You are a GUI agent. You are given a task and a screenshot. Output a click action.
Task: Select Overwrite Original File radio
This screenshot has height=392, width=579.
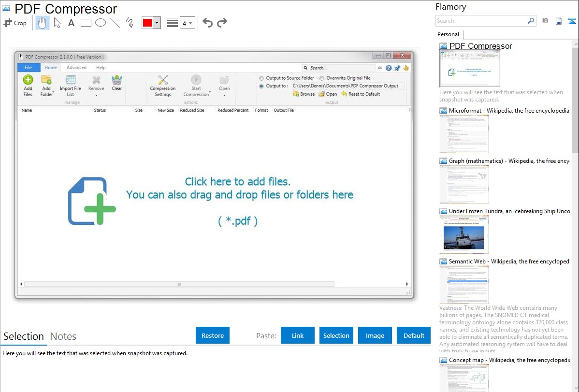click(x=321, y=78)
